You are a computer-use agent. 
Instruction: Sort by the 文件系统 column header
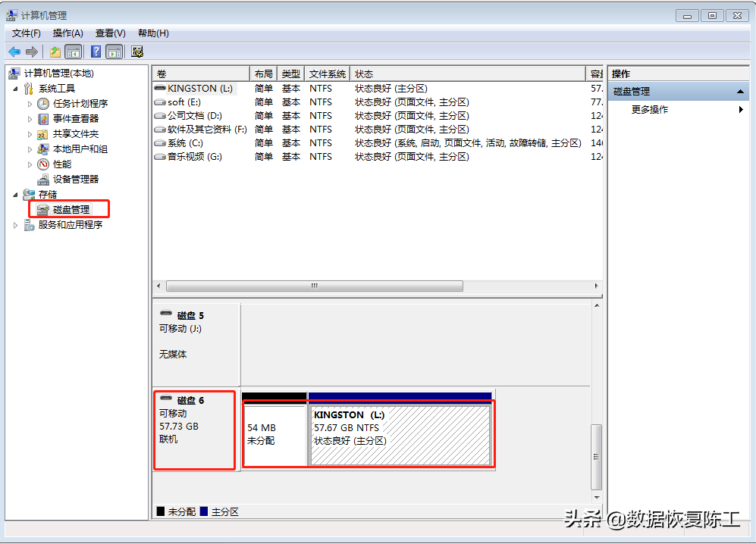[x=328, y=73]
